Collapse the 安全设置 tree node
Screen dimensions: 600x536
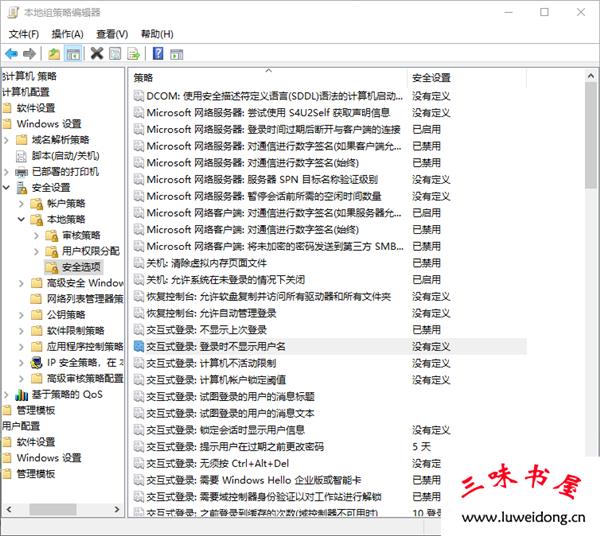click(x=6, y=187)
